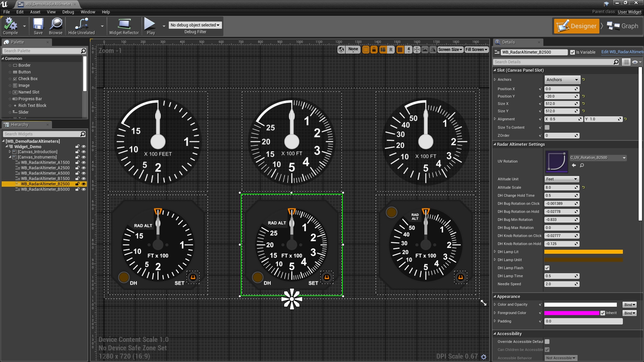The image size is (644, 362).
Task: Click inside the Search Details field
Action: point(553,62)
